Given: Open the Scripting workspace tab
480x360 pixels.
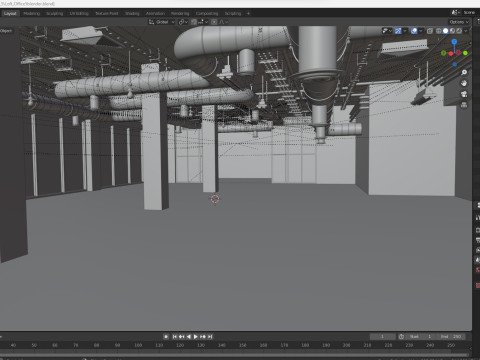Looking at the screenshot, I should click(233, 13).
